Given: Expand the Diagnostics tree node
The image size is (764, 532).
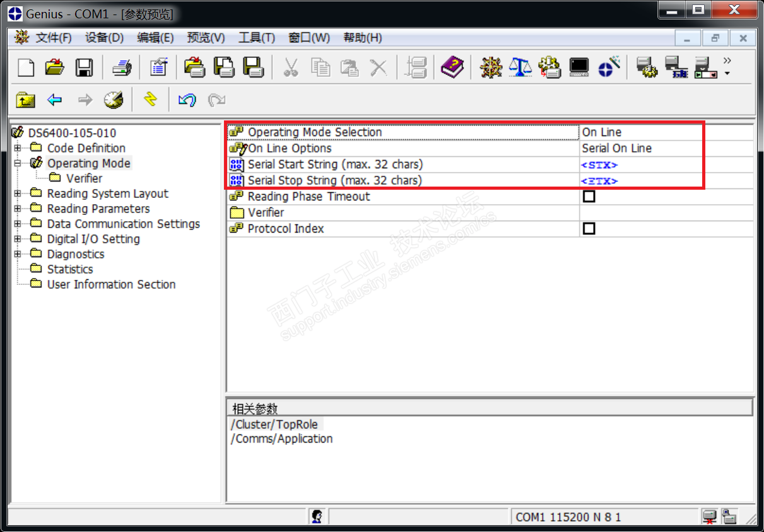Looking at the screenshot, I should 18,254.
